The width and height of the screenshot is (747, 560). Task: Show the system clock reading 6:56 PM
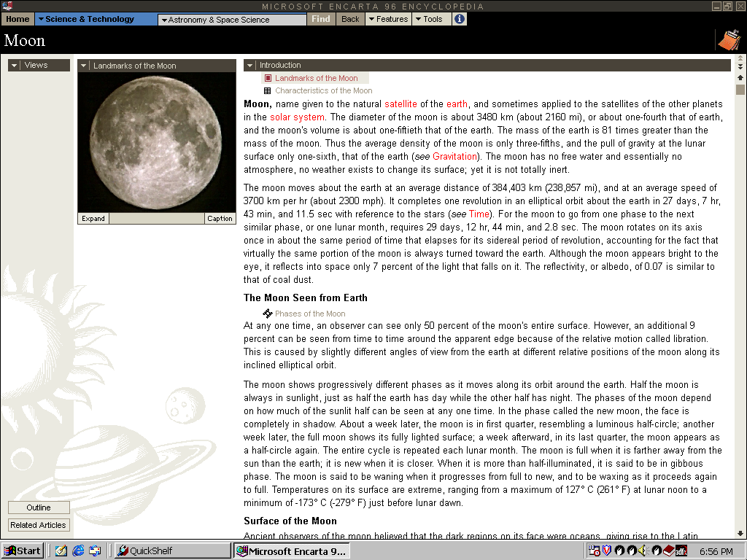(716, 551)
